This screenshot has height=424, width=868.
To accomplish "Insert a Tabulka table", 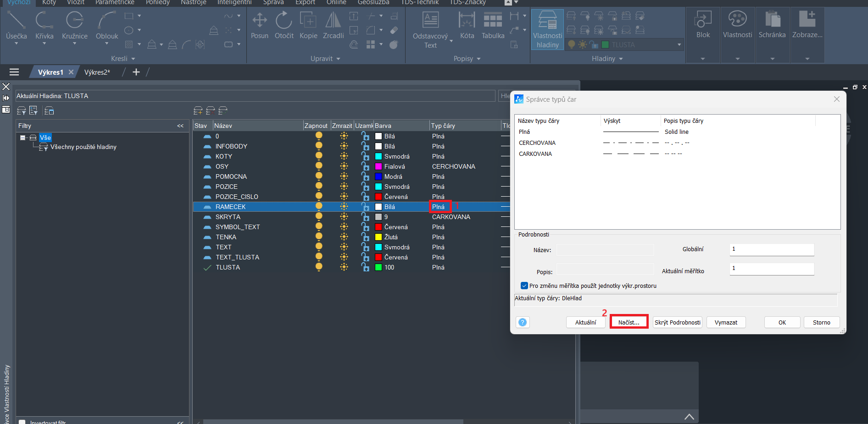I will 493,25.
